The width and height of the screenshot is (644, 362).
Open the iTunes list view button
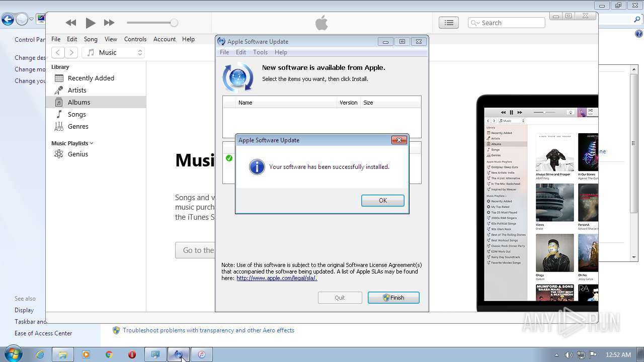coord(449,23)
